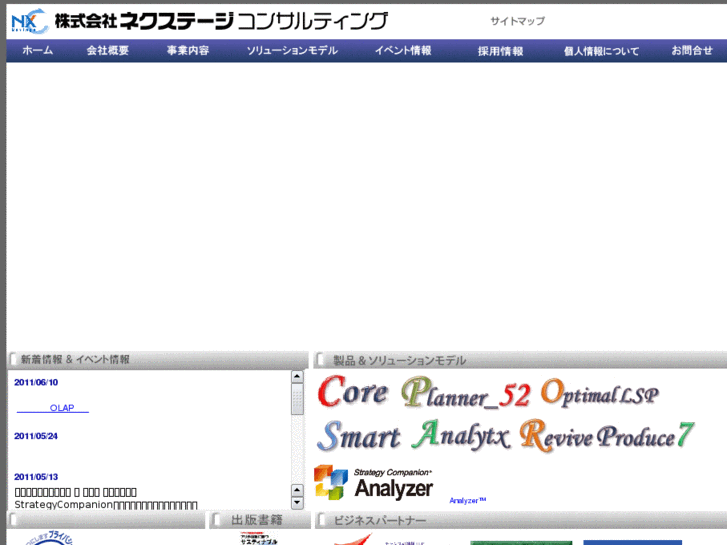Open the 会社概要 menu item
Image resolution: width=727 pixels, height=545 pixels.
pyautogui.click(x=108, y=51)
